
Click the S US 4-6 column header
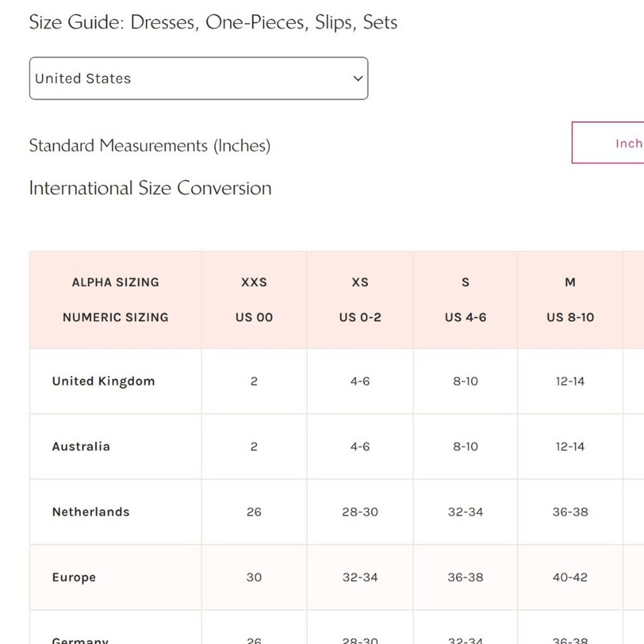pos(465,300)
